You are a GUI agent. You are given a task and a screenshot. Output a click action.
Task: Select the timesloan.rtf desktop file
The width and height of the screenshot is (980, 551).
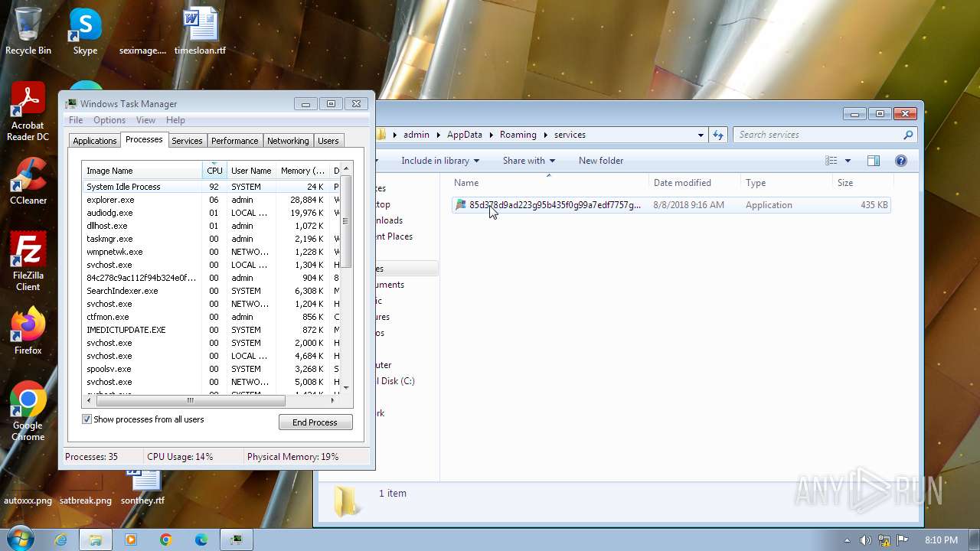[x=200, y=32]
